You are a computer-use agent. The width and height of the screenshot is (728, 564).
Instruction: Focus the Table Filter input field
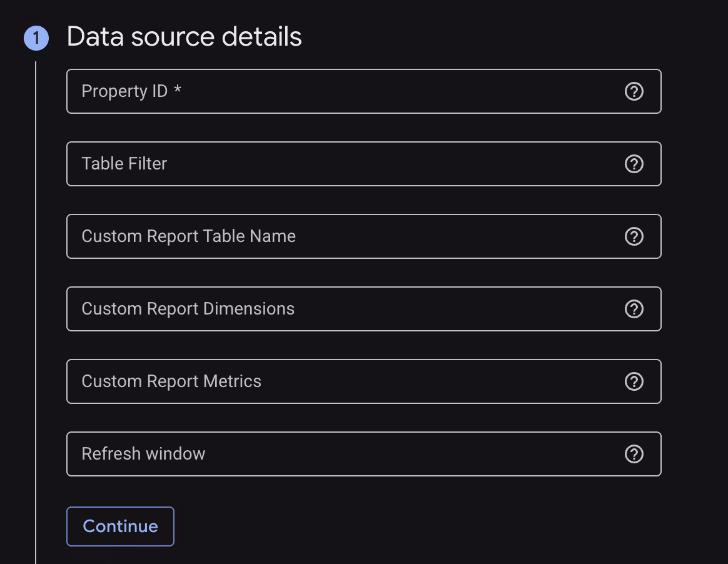[x=363, y=164]
